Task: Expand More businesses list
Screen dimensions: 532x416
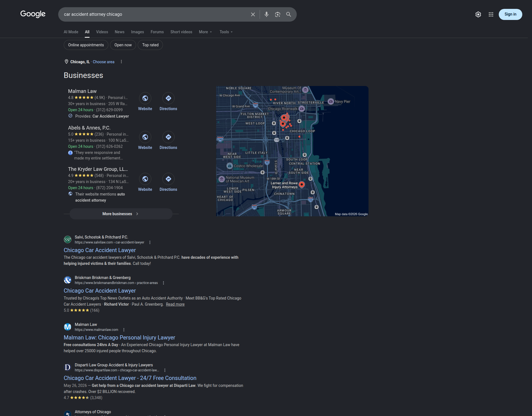Action: pyautogui.click(x=121, y=214)
